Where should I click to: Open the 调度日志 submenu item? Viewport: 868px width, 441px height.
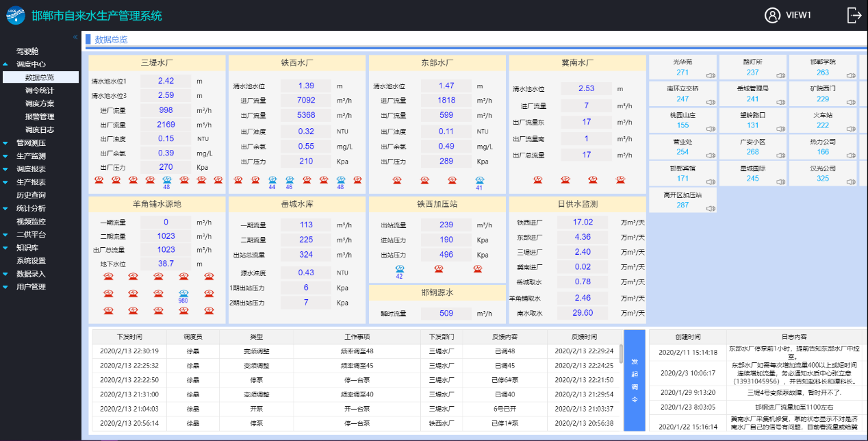40,129
